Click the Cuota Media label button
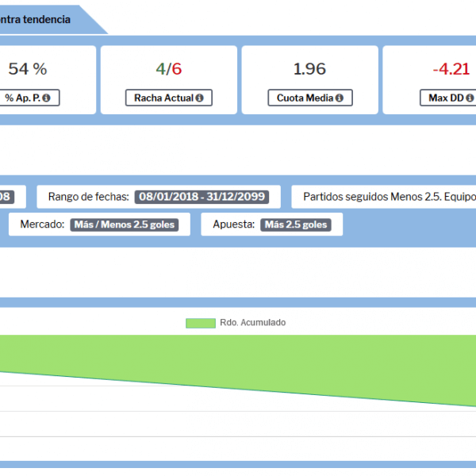This screenshot has width=476, height=476. click(x=310, y=98)
